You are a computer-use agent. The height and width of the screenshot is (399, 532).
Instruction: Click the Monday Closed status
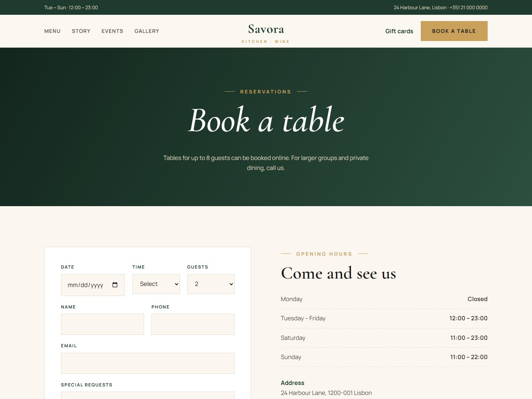pyautogui.click(x=477, y=299)
